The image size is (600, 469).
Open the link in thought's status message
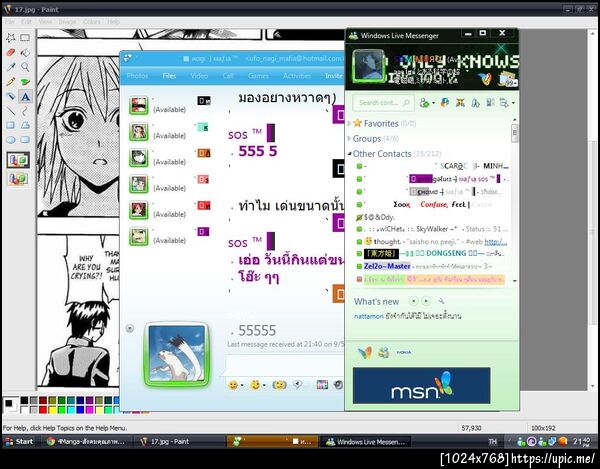click(x=496, y=242)
